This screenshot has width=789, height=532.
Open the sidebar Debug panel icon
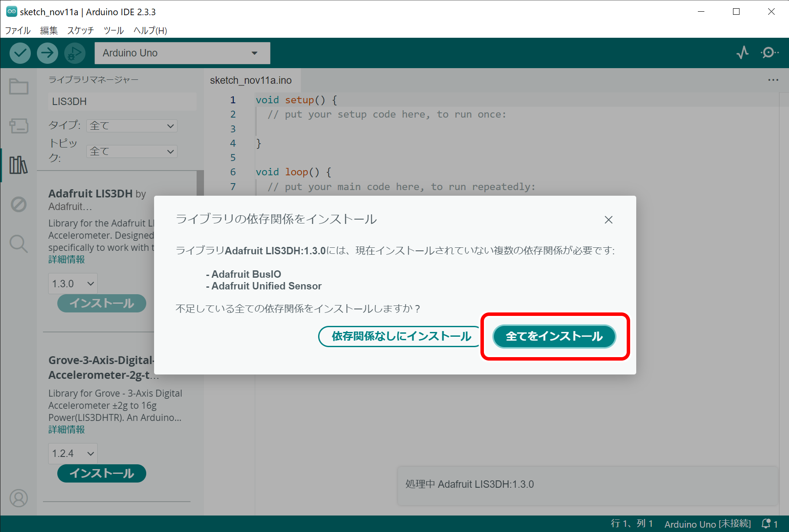pos(19,204)
